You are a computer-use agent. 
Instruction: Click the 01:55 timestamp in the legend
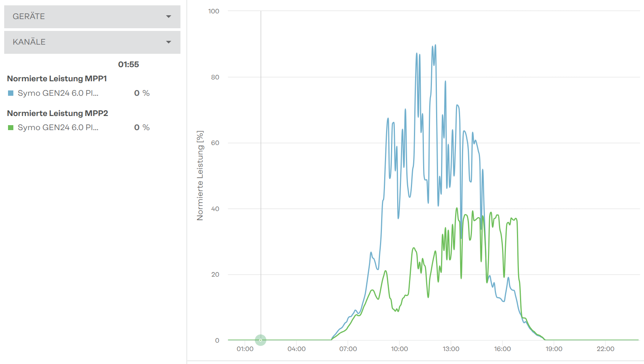click(128, 64)
